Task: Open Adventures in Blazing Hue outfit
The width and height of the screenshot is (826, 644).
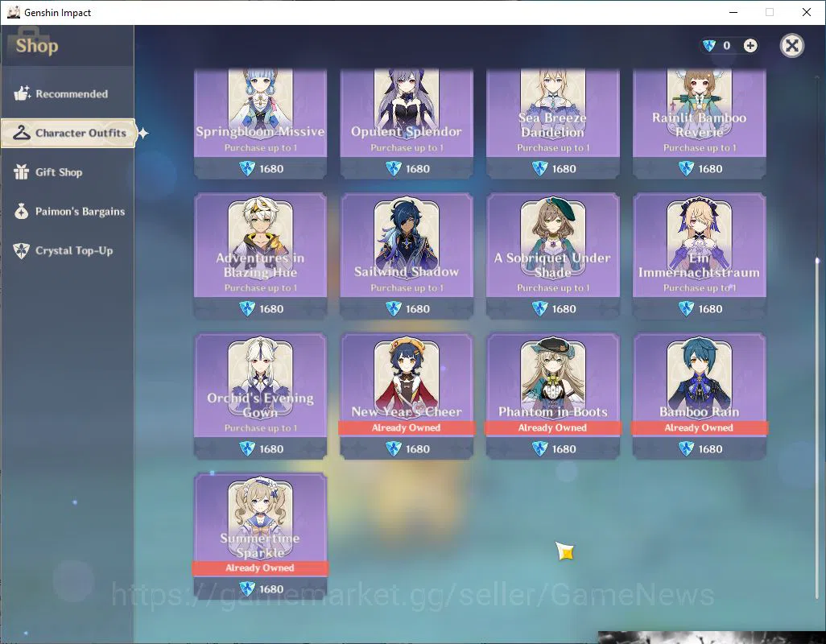Action: click(260, 256)
